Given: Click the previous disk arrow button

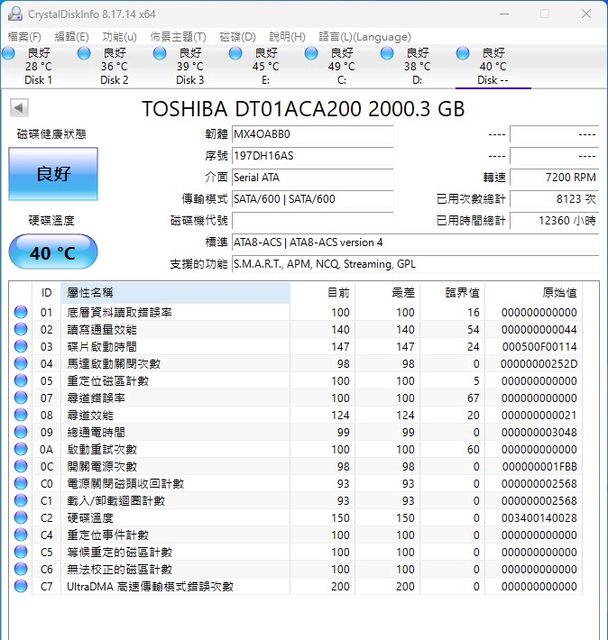Looking at the screenshot, I should point(19,108).
